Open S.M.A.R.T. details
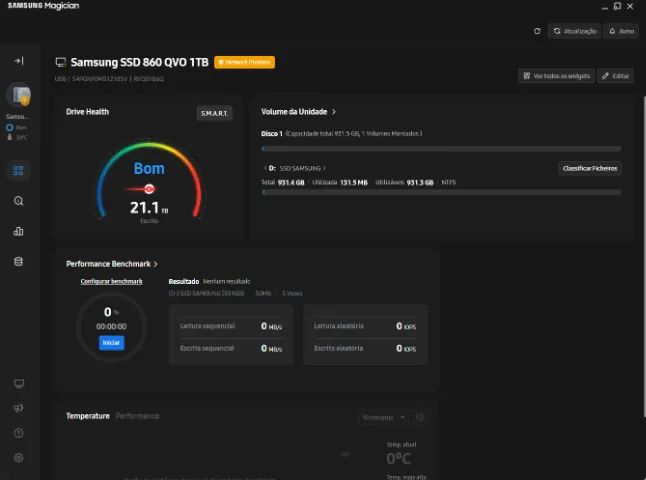646x480 pixels. click(214, 113)
